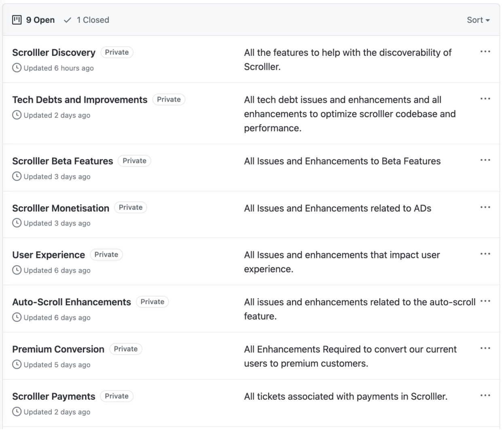Click the project board icon next to 9 Open

pos(17,20)
